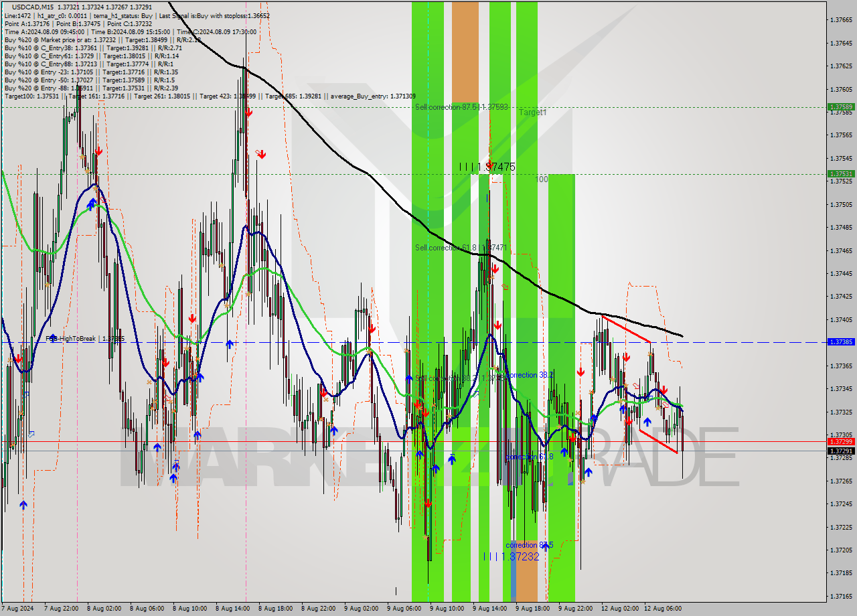
Task: Click the '12 Aug 06:00' time label
Action: click(x=664, y=608)
